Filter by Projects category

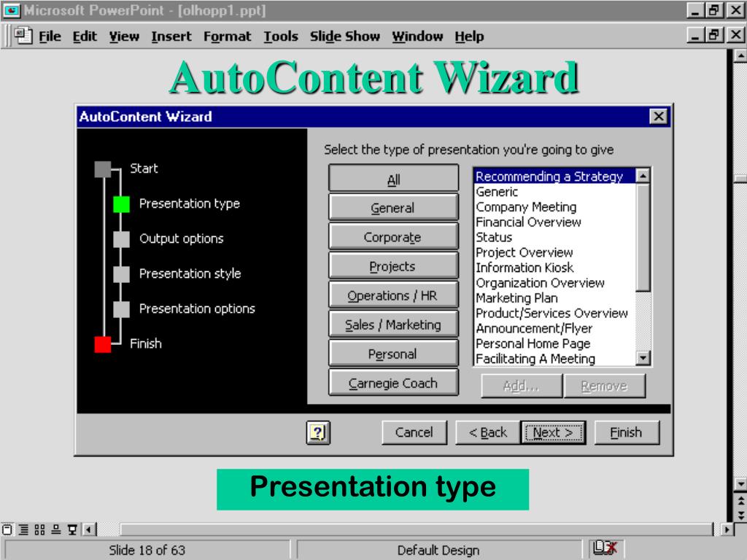pos(393,265)
